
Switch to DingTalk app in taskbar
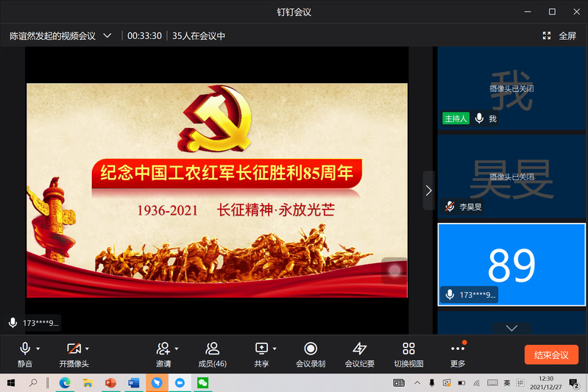(157, 382)
